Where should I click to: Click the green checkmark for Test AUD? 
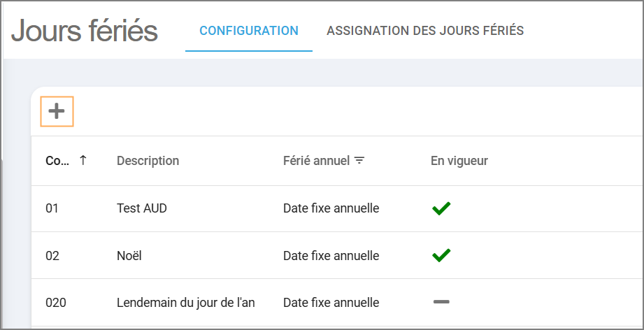coord(441,208)
